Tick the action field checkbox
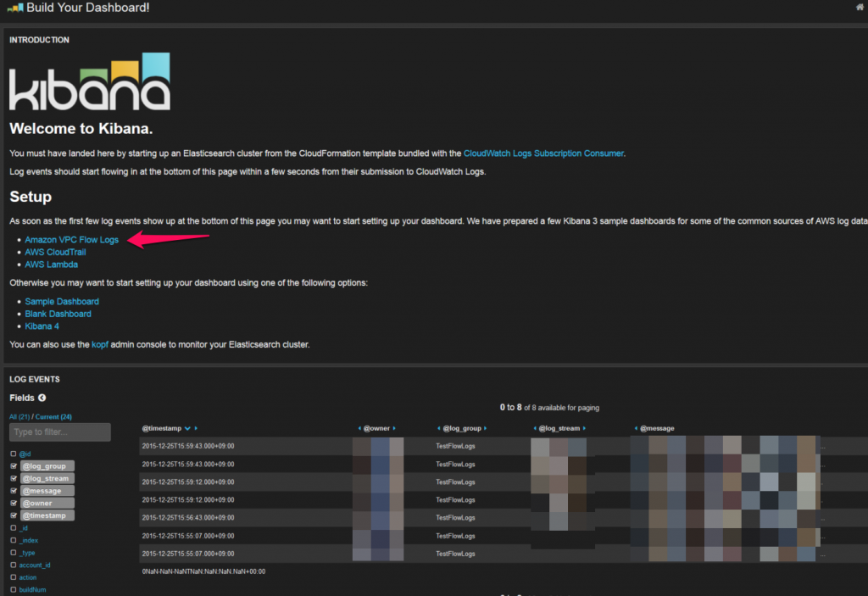Screen dimensions: 868x596 pos(14,577)
